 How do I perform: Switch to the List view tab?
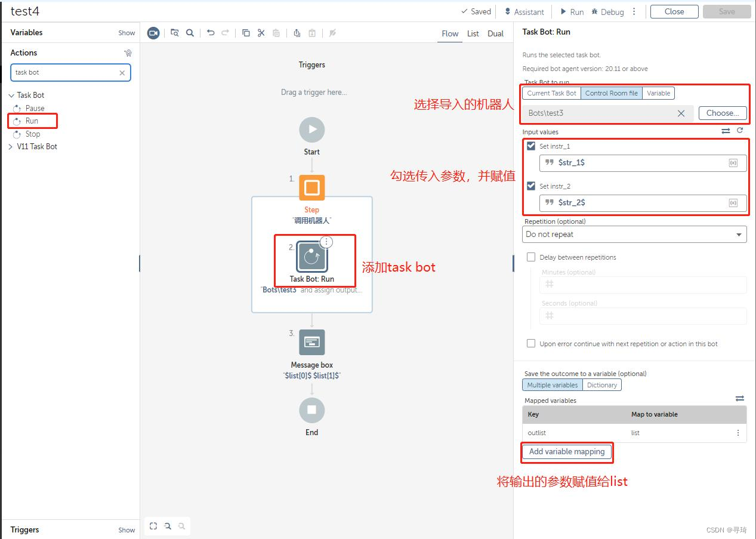(473, 34)
